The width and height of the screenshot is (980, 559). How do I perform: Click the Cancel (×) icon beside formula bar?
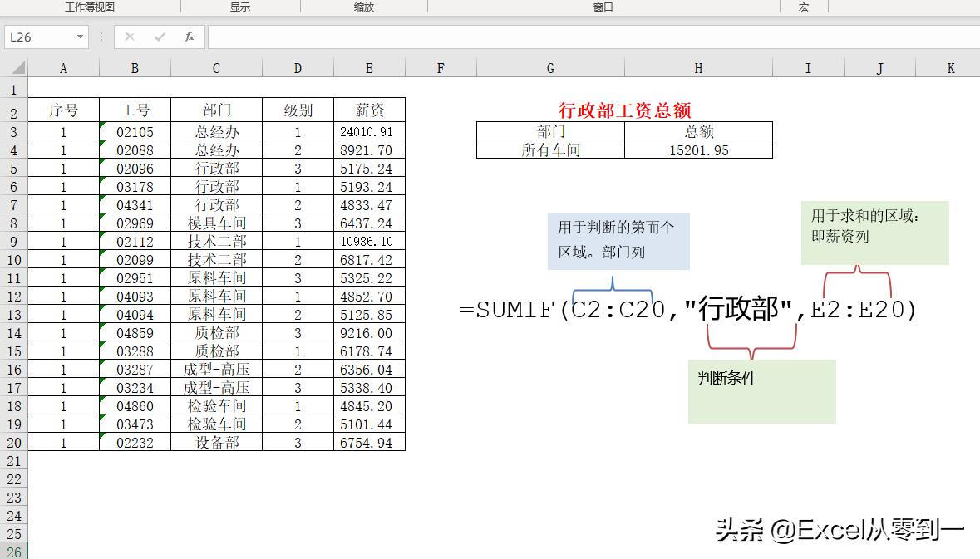130,37
